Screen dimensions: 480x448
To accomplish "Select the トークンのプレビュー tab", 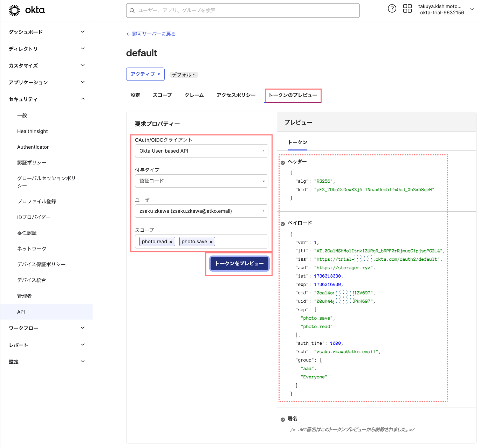I will point(293,95).
